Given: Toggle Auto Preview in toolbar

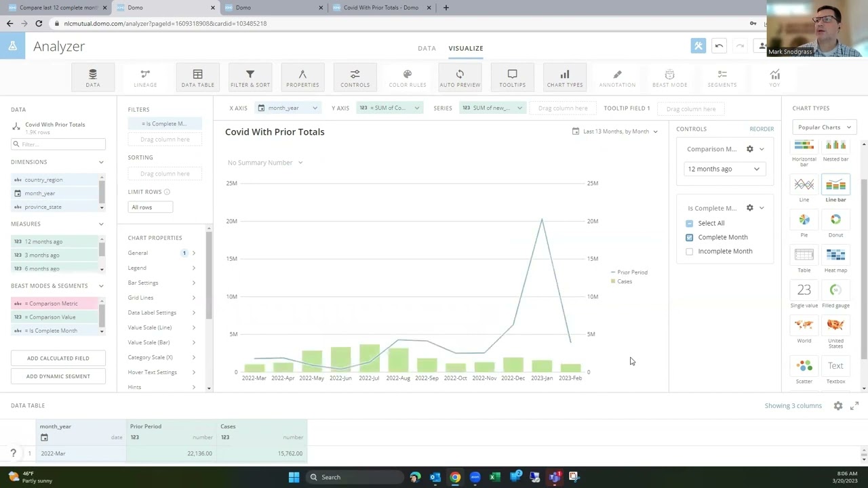Looking at the screenshot, I should pos(460,77).
